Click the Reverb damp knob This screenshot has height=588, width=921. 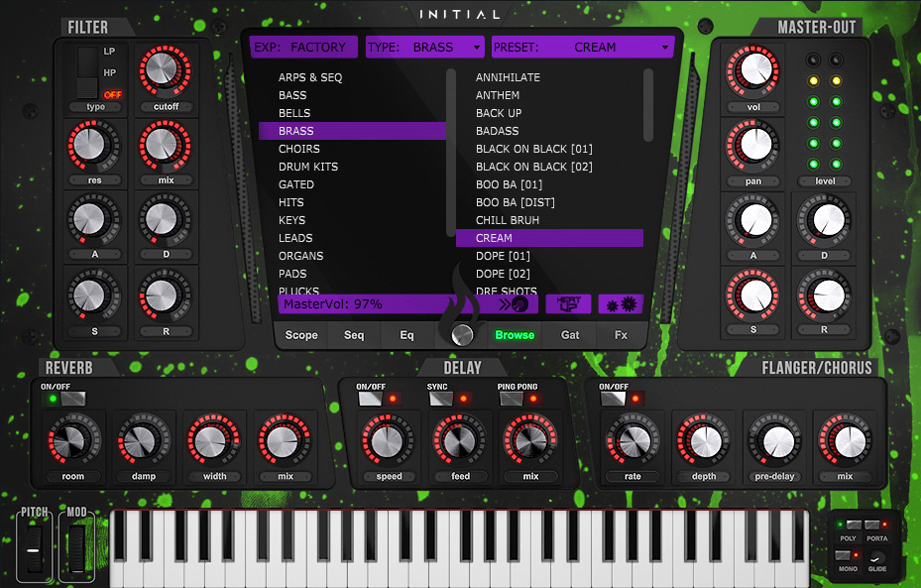(144, 440)
